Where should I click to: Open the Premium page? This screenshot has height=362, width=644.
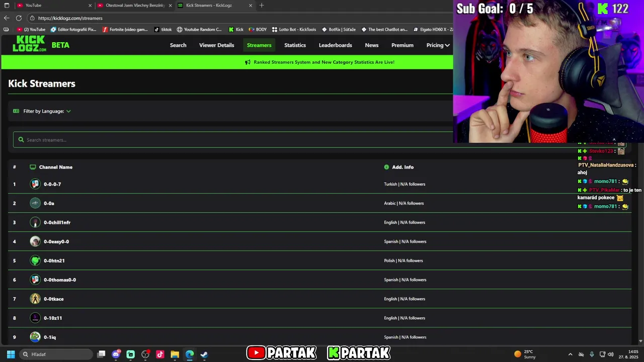403,45
